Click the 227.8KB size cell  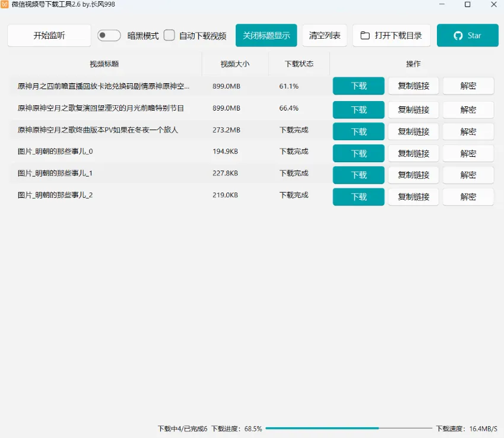(x=225, y=174)
